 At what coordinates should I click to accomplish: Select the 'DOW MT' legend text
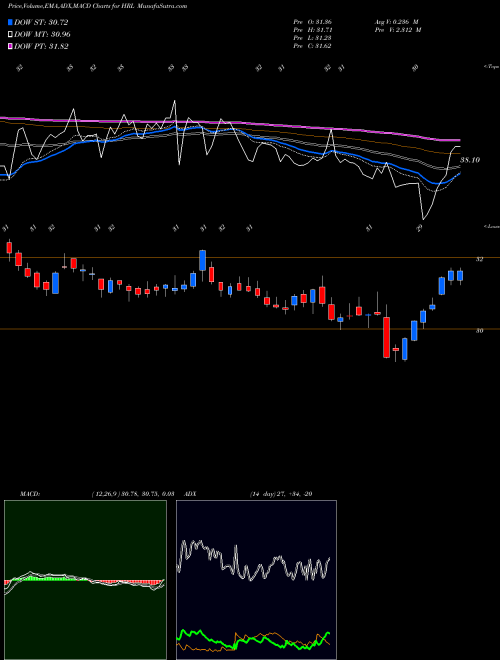pyautogui.click(x=42, y=35)
